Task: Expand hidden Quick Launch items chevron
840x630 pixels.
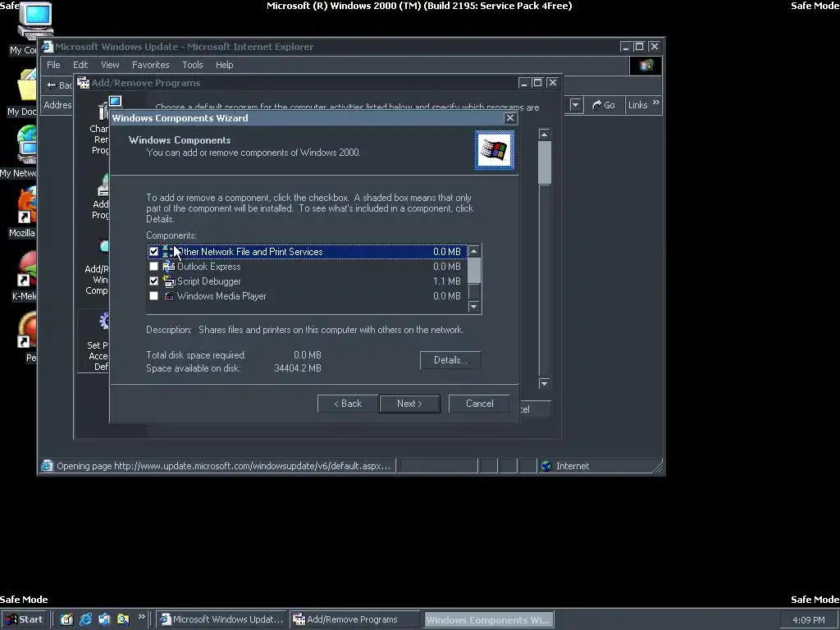Action: coord(141,617)
